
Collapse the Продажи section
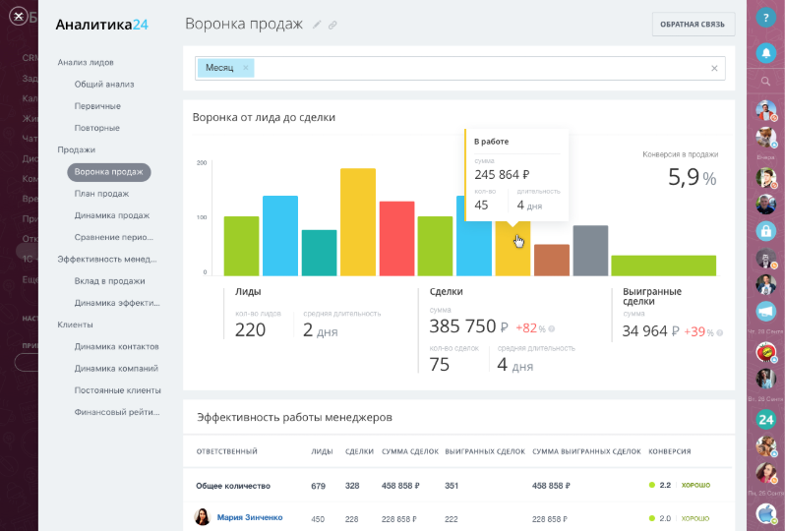[x=76, y=149]
